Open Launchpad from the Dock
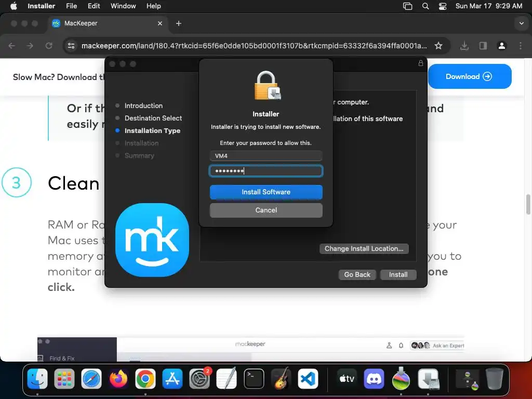Viewport: 532px width, 399px height. pos(64,379)
